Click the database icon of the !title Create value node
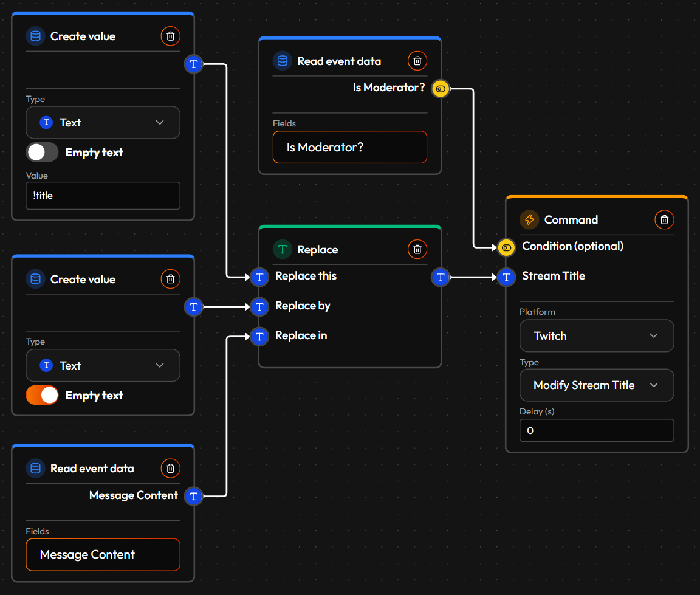The width and height of the screenshot is (700, 595). 36,36
